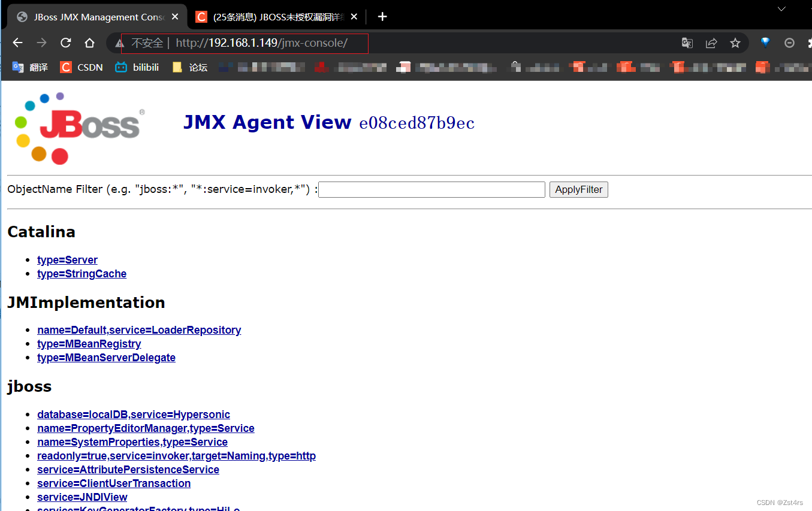Click the JMImplementation section heading
Screen dimensions: 812x511
86,303
